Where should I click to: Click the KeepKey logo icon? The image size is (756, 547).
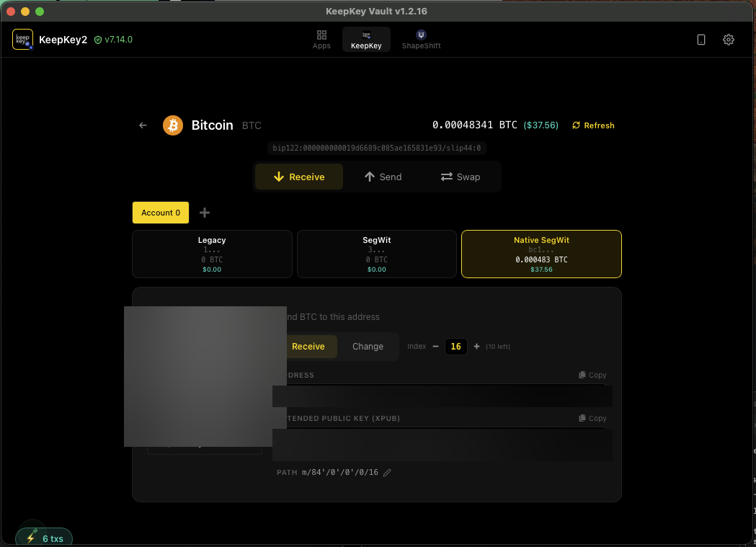(x=22, y=40)
